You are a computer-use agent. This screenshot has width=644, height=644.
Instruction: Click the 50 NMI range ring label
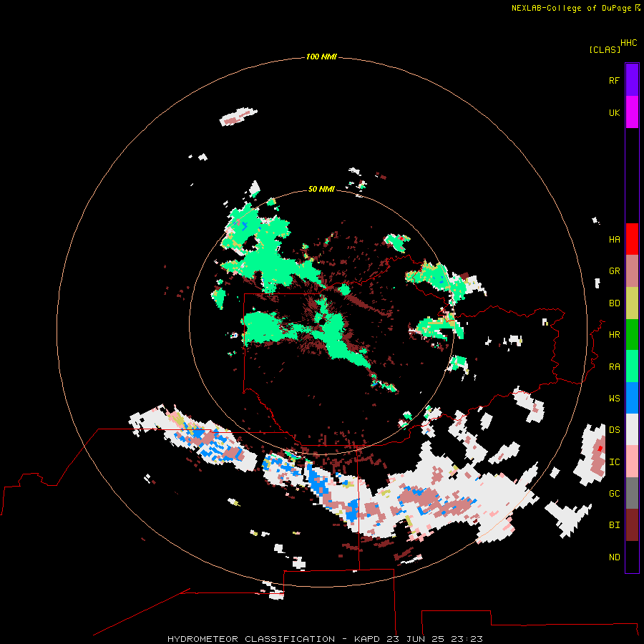pyautogui.click(x=321, y=189)
